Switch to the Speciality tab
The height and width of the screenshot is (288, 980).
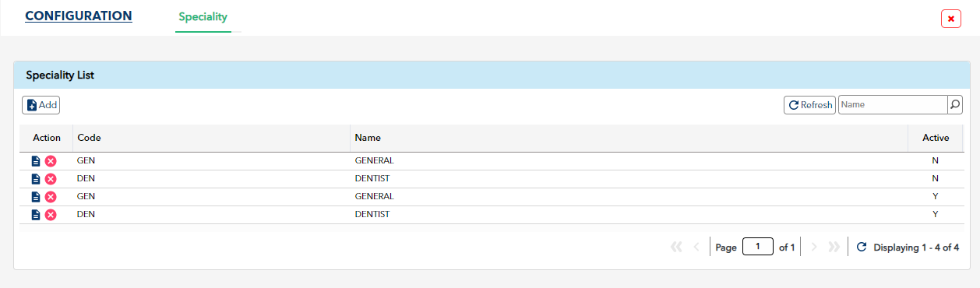pos(203,16)
